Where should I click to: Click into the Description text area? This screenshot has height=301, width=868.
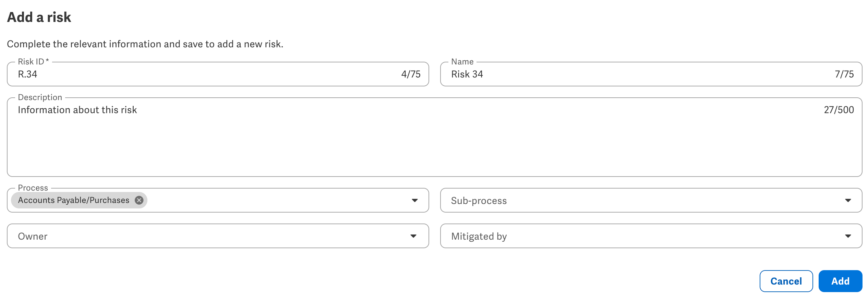tap(434, 137)
